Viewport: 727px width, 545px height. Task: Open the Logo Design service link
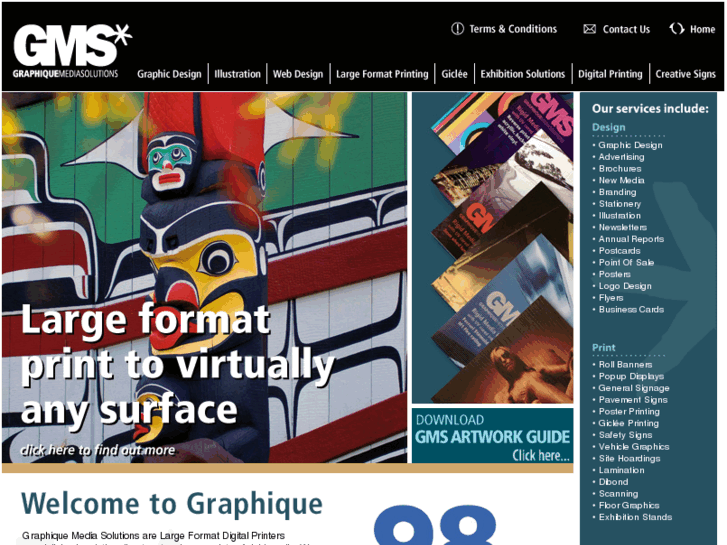[x=625, y=286]
